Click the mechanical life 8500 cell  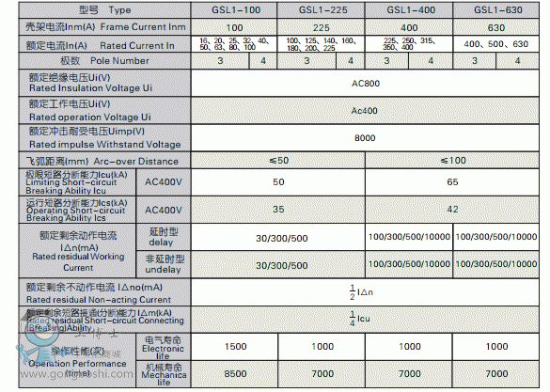tap(235, 374)
